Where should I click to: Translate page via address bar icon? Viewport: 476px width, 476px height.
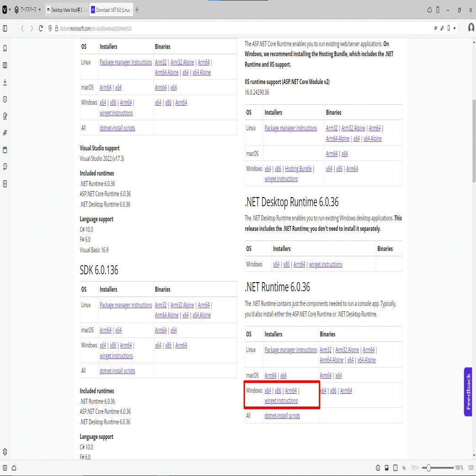tap(442, 28)
